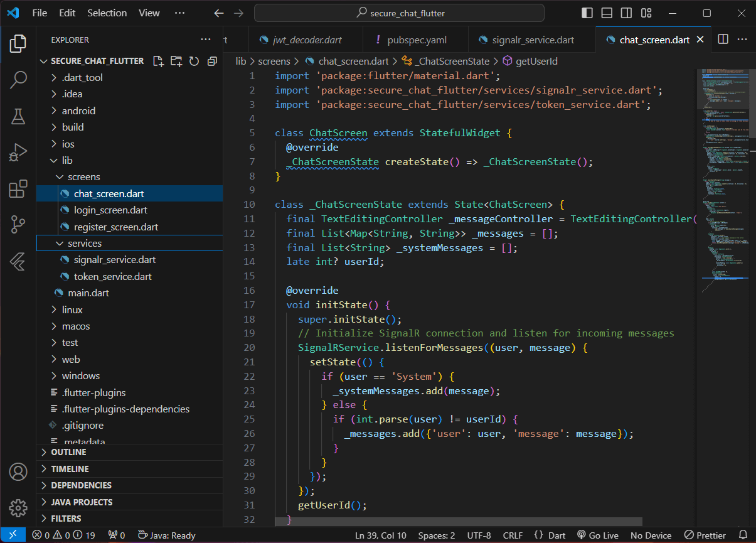Select the Run and Debug icon
756x543 pixels.
18,152
